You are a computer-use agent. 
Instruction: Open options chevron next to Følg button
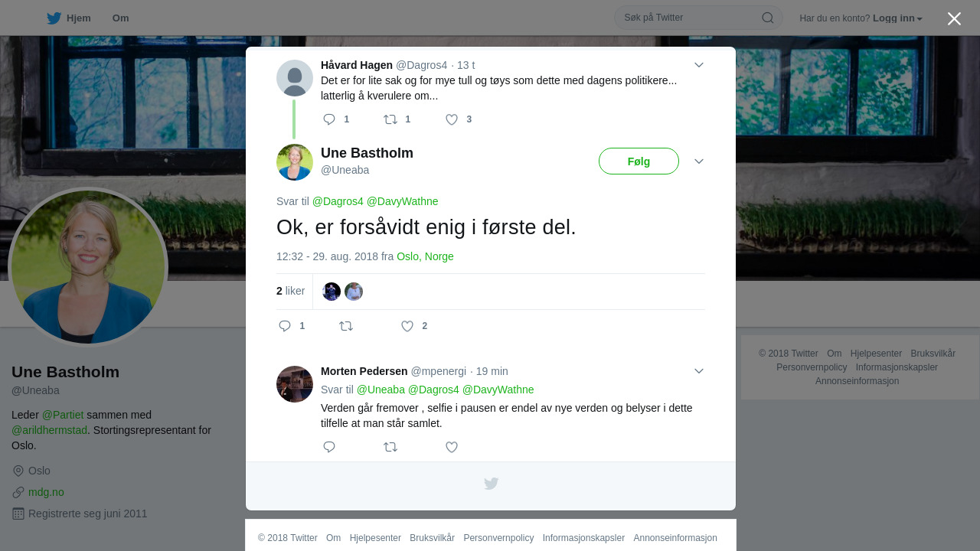point(699,161)
